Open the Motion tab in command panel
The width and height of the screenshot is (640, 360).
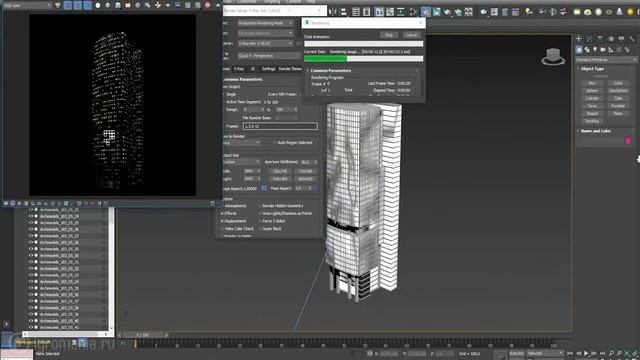coord(611,39)
